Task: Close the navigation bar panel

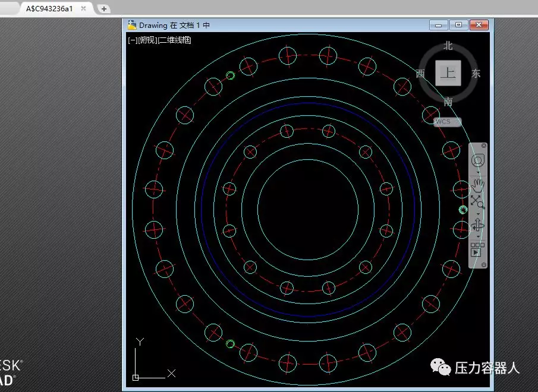Action: 483,146
